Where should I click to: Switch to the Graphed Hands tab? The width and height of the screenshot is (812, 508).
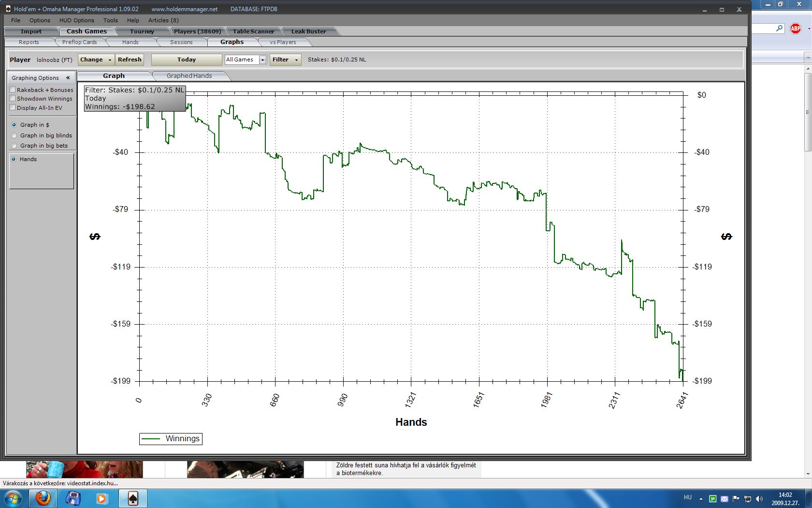tap(189, 76)
